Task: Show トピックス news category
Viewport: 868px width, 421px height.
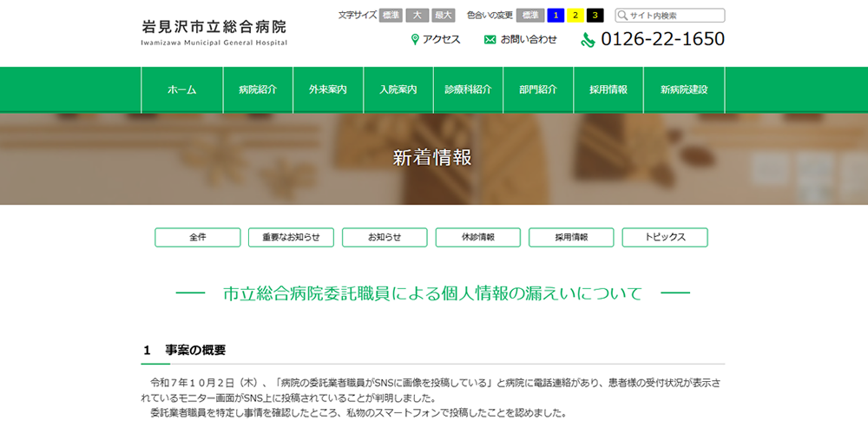Action: coord(665,238)
